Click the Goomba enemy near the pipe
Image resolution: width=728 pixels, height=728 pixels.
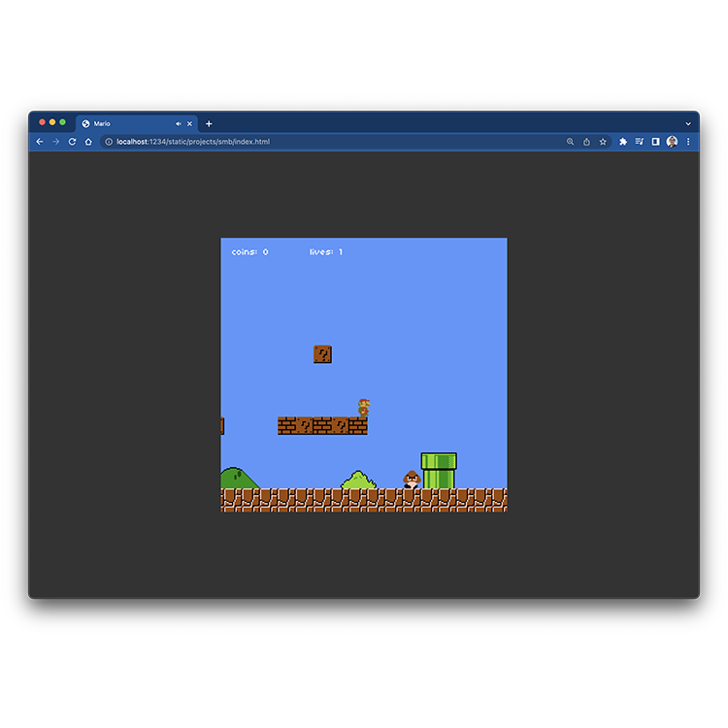(412, 480)
